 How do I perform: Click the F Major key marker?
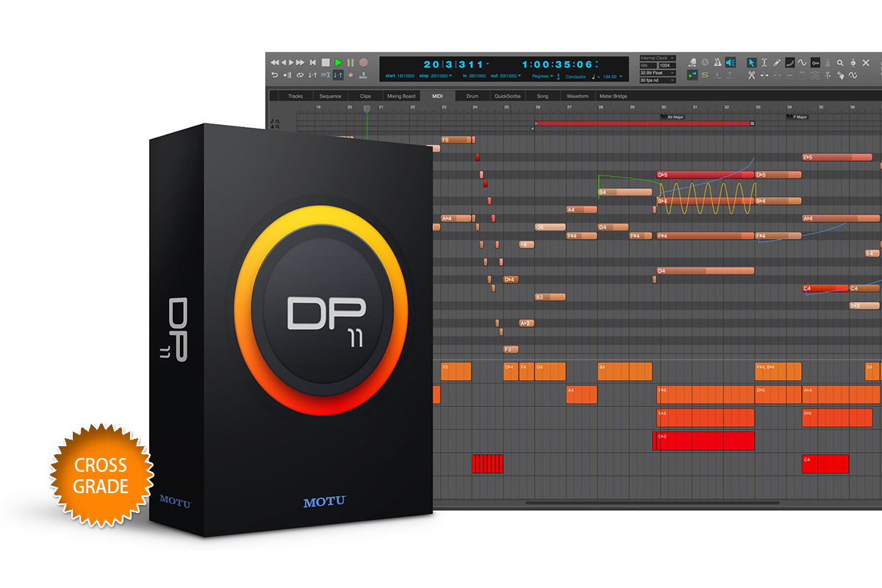click(x=797, y=117)
